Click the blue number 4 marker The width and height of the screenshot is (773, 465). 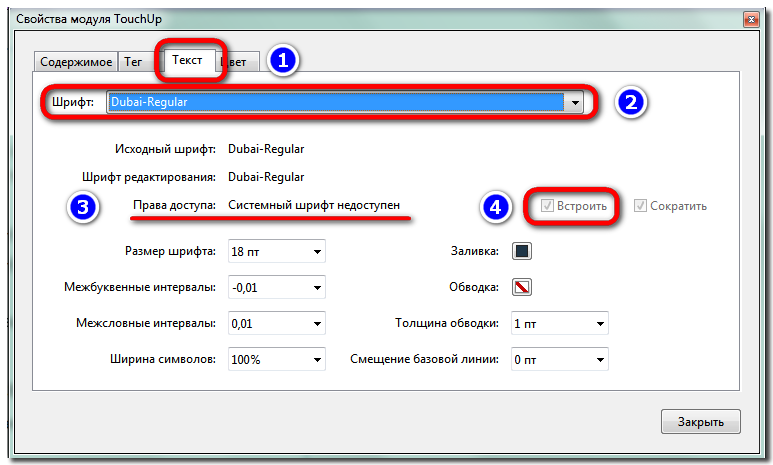495,207
